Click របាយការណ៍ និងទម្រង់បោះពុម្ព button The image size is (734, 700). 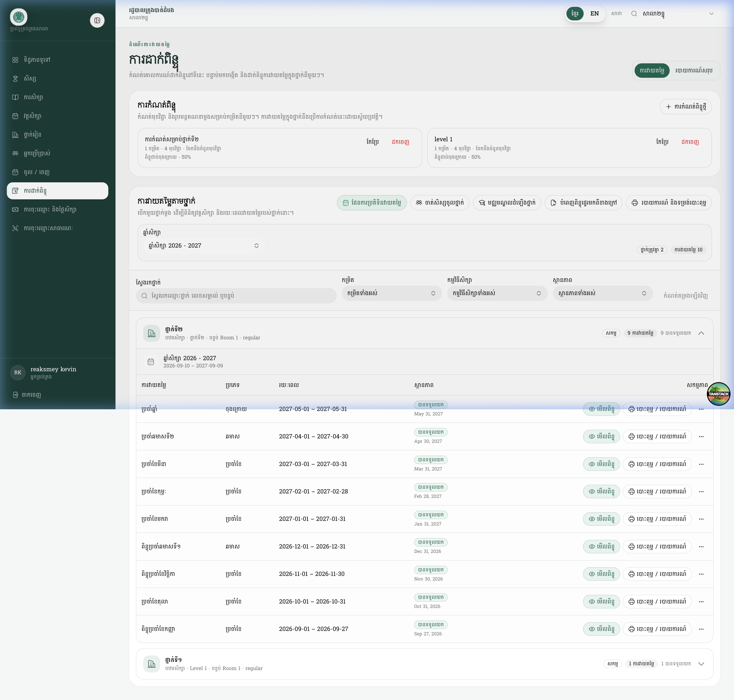coord(669,203)
